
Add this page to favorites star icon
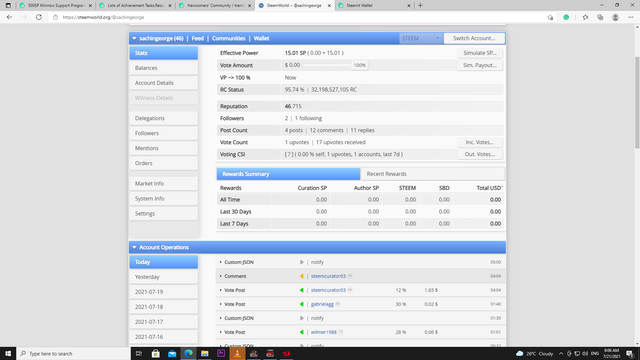pyautogui.click(x=550, y=17)
